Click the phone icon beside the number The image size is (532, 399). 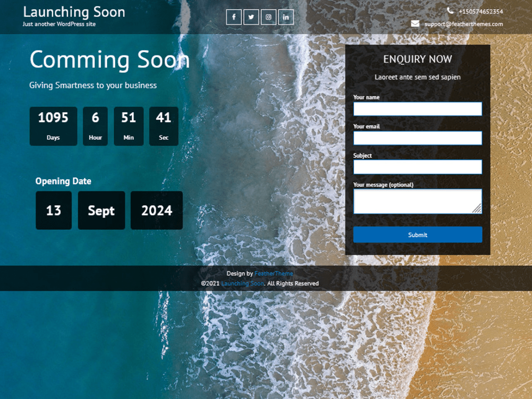pos(450,10)
